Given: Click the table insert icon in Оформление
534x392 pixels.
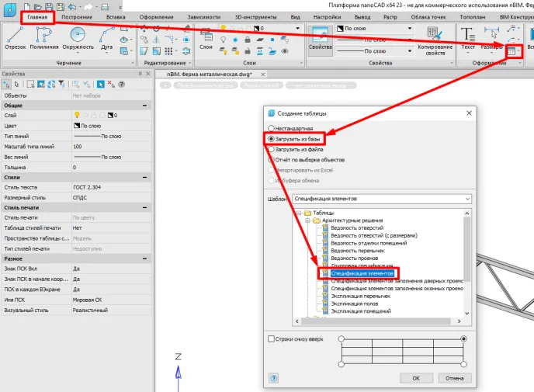Looking at the screenshot, I should (x=511, y=51).
